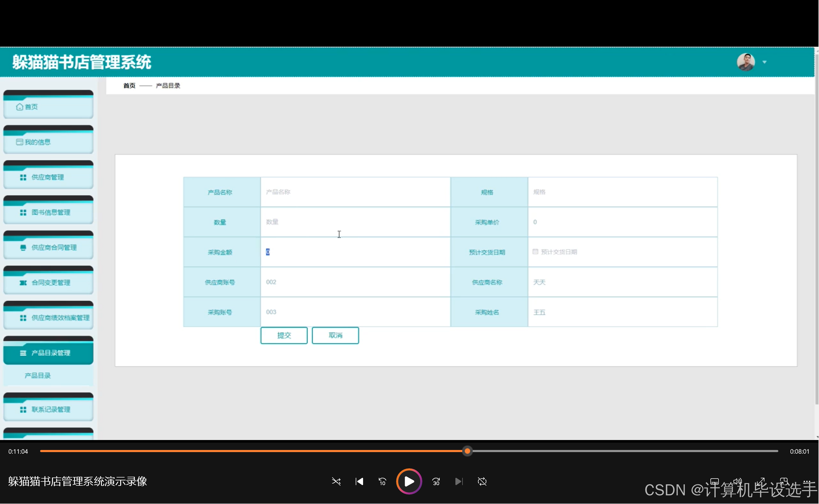Click the video progress slider handle
Viewport: 819px width, 504px height.
click(467, 451)
